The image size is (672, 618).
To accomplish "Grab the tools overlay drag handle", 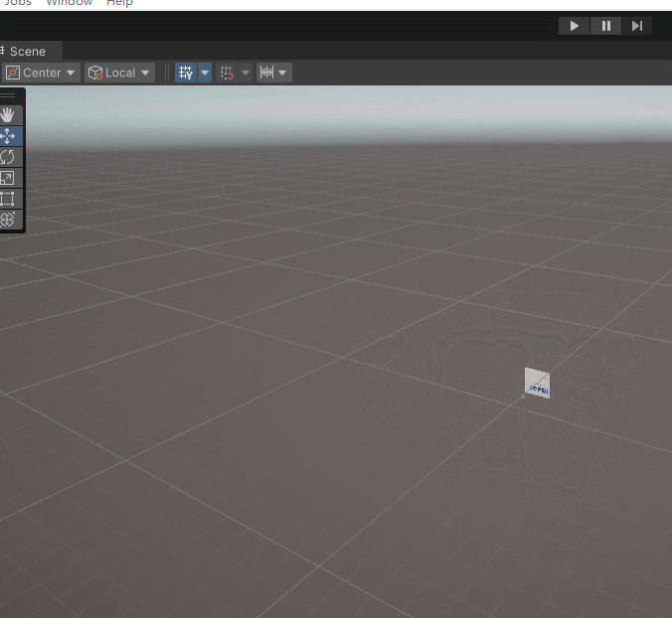I will point(8,95).
